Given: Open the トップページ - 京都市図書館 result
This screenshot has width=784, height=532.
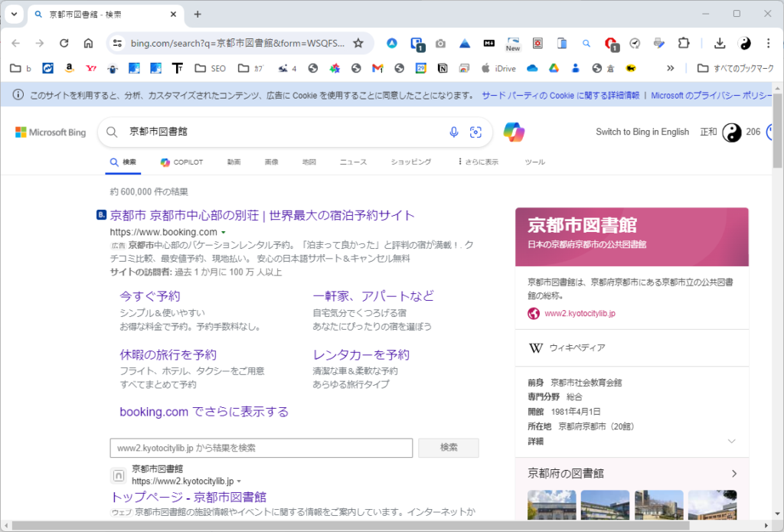Looking at the screenshot, I should click(188, 497).
